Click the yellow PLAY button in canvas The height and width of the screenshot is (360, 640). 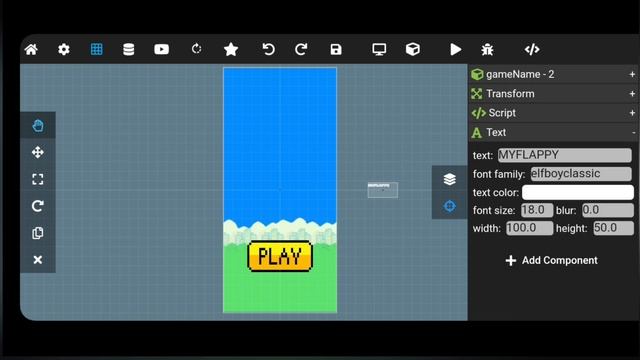[x=280, y=256]
